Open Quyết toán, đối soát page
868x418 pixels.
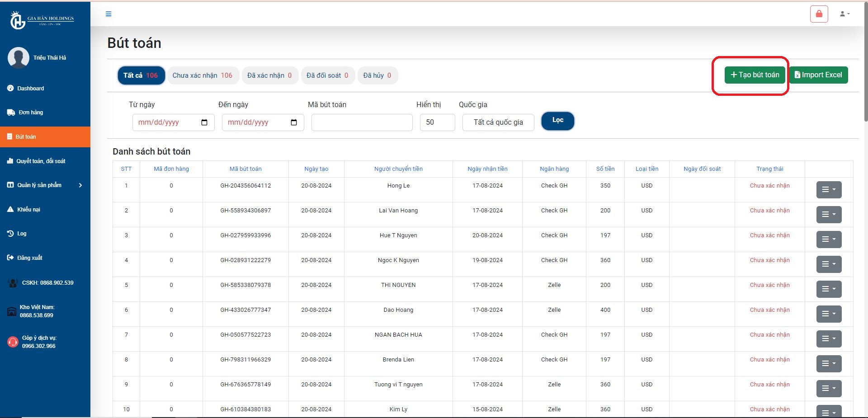click(41, 161)
